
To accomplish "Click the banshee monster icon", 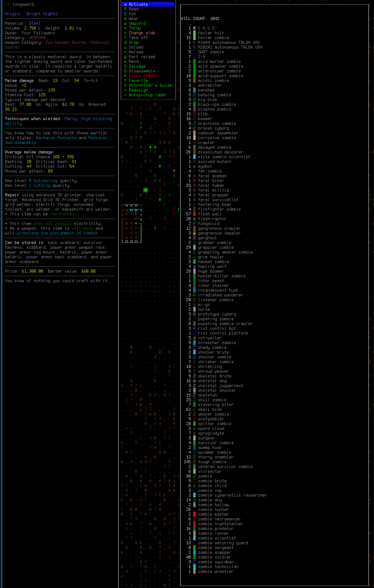I will tap(194, 90).
